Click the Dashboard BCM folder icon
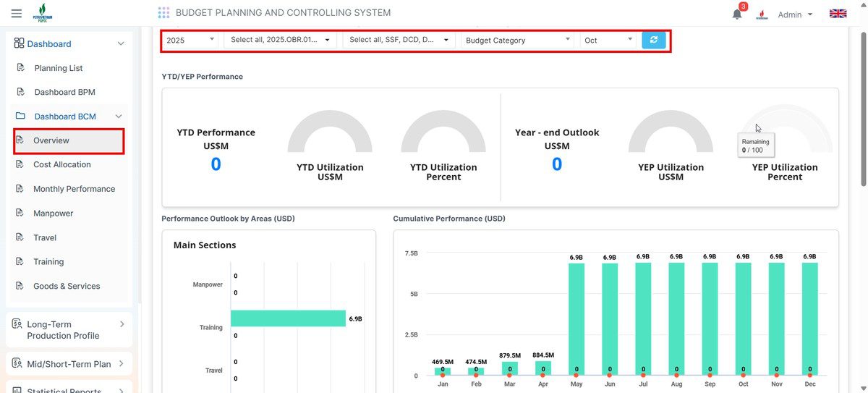This screenshot has height=393, width=868. pyautogui.click(x=21, y=116)
